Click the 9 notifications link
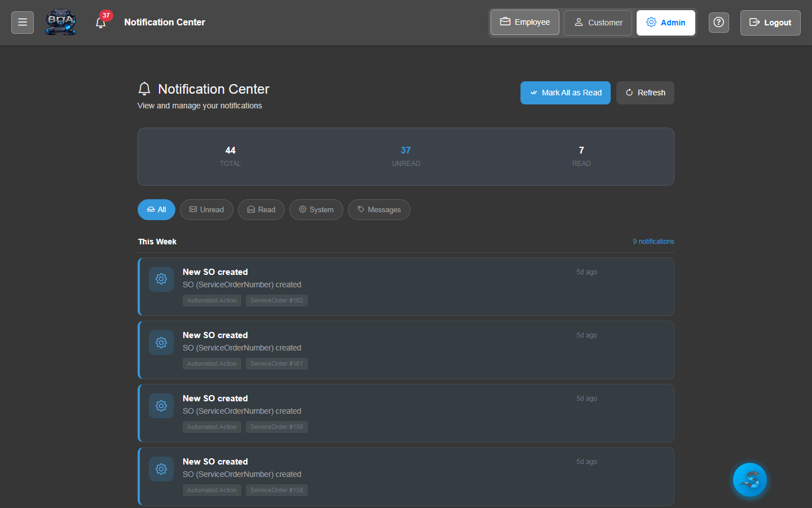Screen dimensions: 812x508 point(653,241)
